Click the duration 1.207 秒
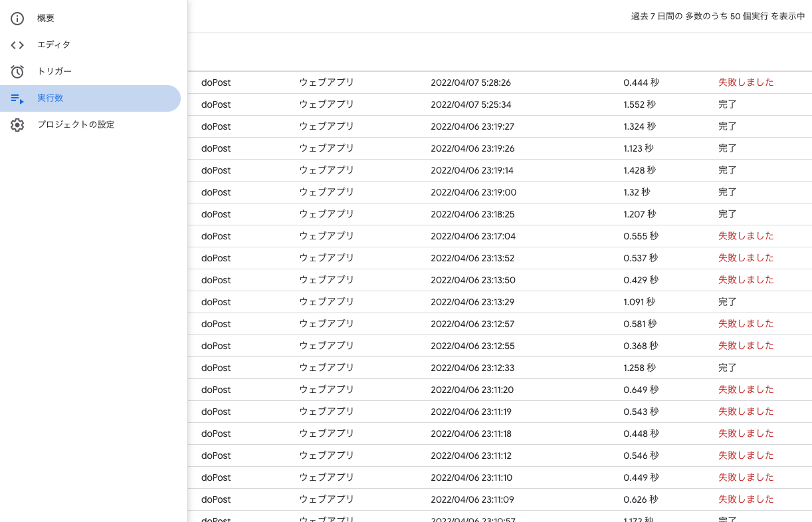The height and width of the screenshot is (522, 812). coord(639,214)
